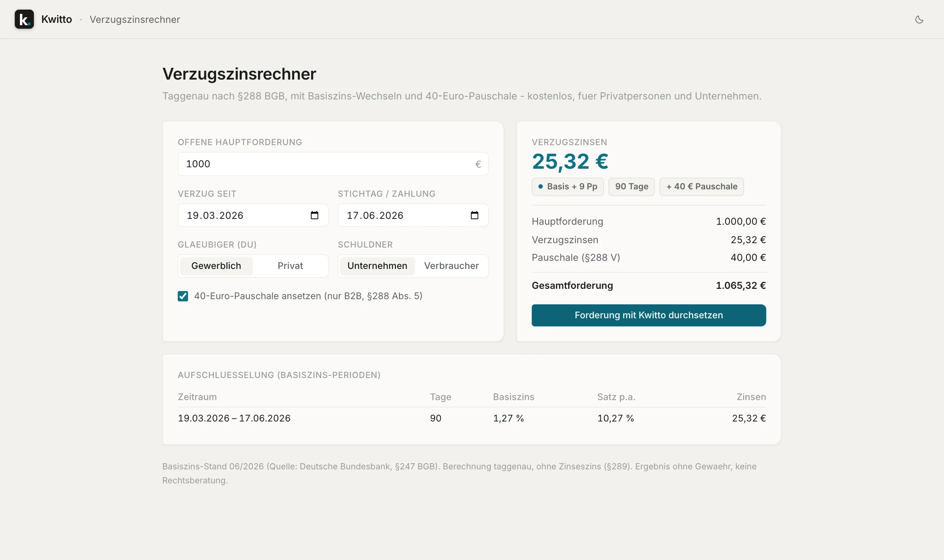
Task: Click the Verzug seit date field 19.03.2026
Action: tap(253, 215)
